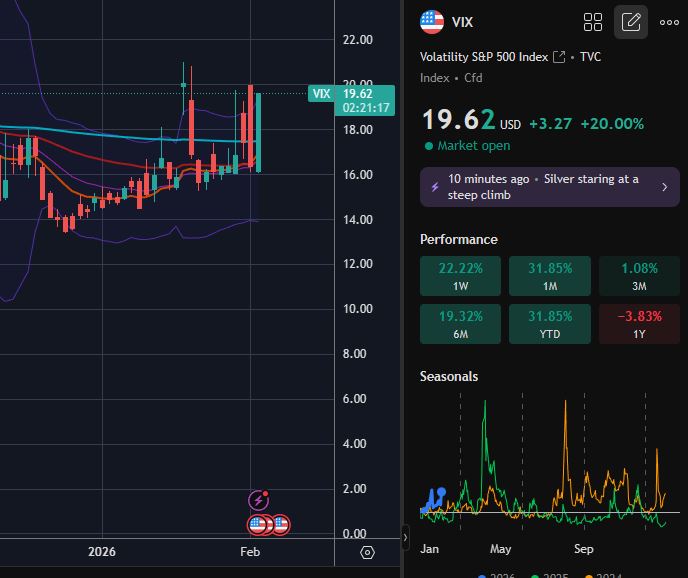Screen dimensions: 688x578
Task: Click the Index Cfd type label
Action: click(x=451, y=78)
